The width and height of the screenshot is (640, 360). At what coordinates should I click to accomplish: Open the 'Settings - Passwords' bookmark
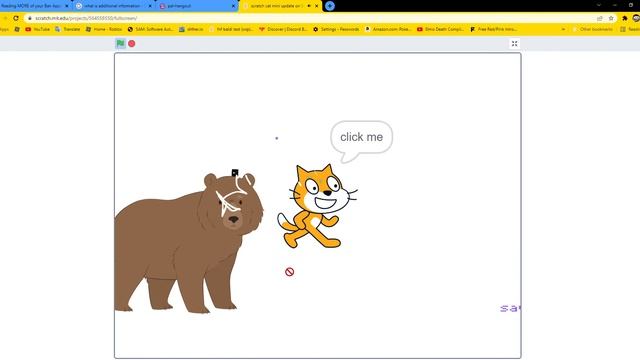click(x=336, y=29)
